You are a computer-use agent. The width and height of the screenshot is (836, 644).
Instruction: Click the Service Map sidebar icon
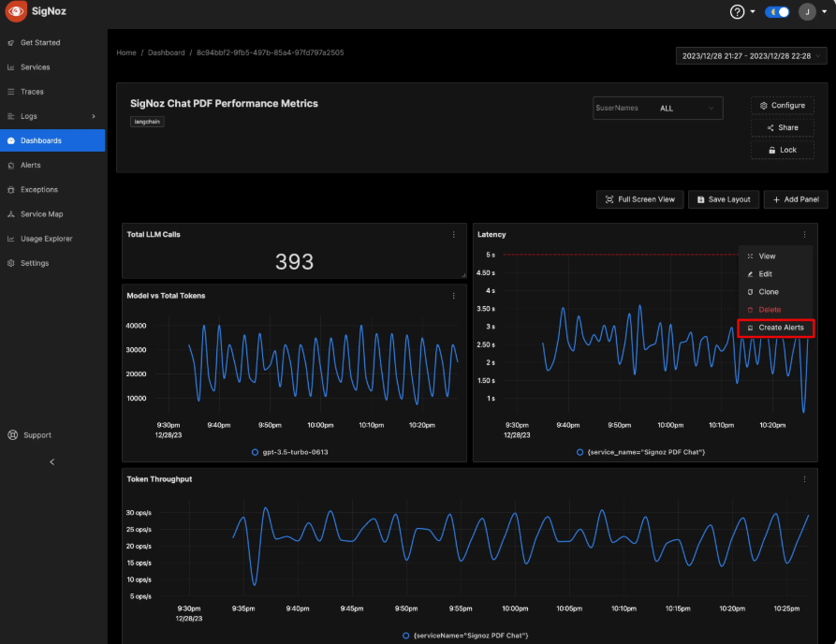pyautogui.click(x=10, y=214)
